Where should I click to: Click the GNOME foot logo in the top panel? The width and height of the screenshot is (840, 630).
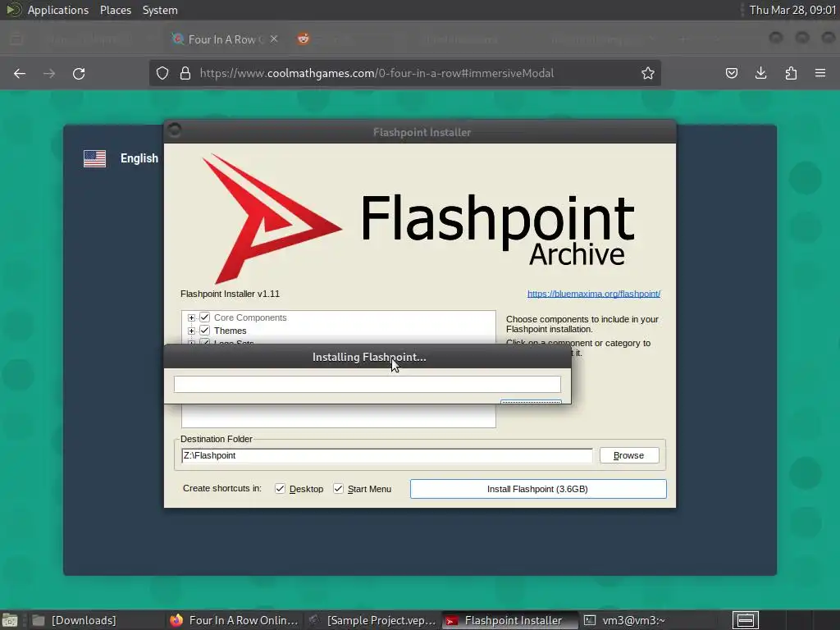tap(13, 10)
